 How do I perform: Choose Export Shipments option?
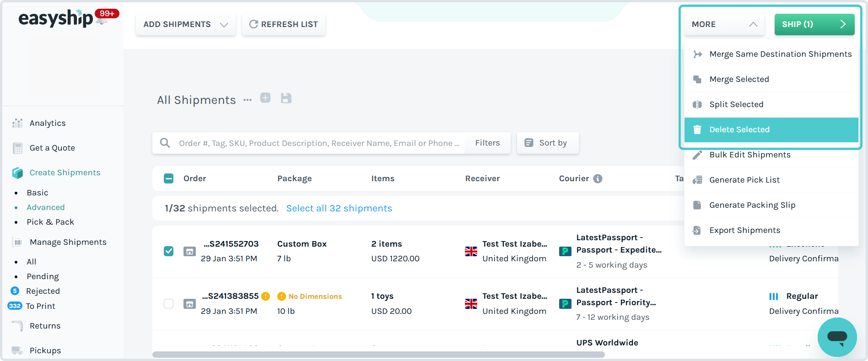click(x=771, y=231)
